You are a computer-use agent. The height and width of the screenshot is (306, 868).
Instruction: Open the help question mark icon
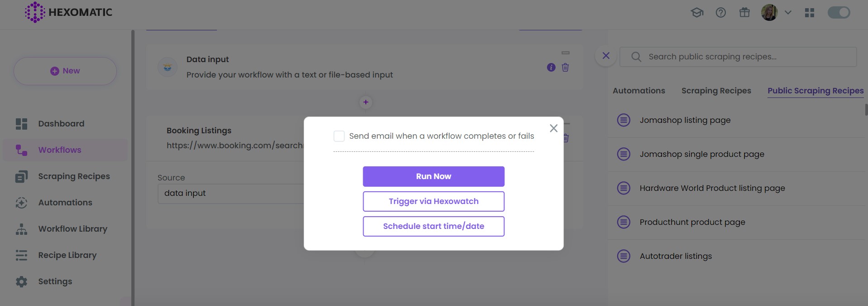[720, 12]
